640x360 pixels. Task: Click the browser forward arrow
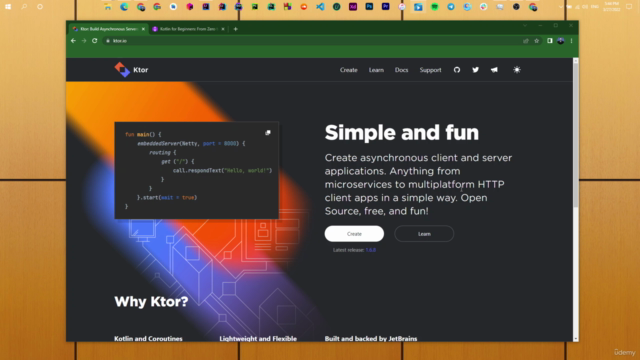[x=84, y=41]
